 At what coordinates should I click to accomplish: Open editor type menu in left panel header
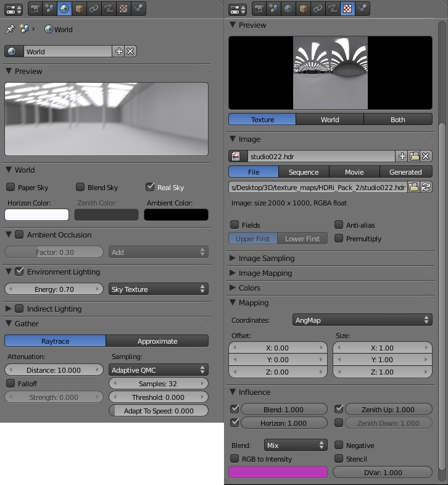14,9
